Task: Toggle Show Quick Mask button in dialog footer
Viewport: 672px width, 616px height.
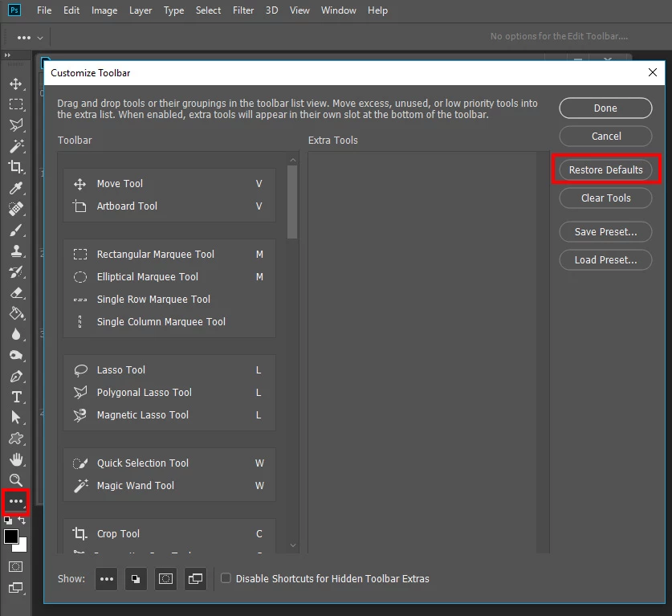Action: [166, 579]
